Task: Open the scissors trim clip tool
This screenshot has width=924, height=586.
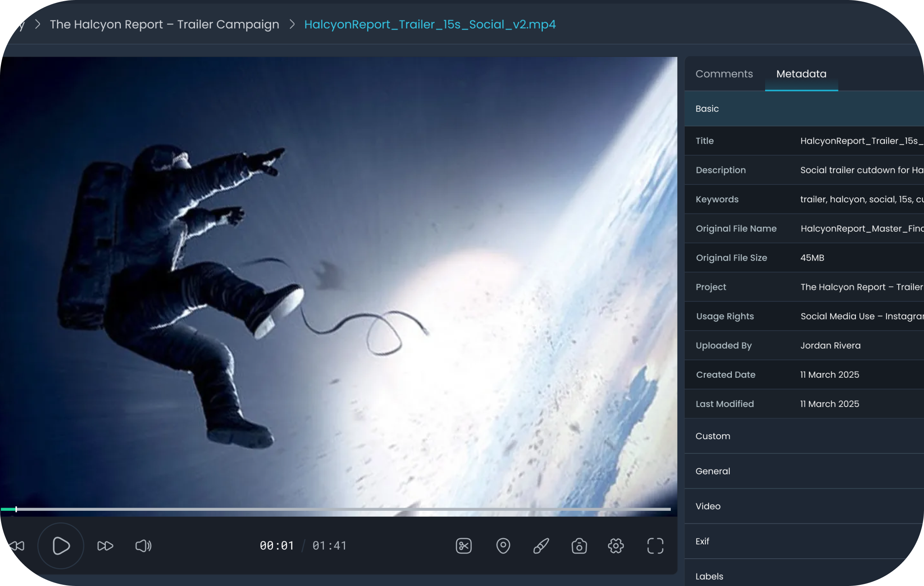Action: pyautogui.click(x=464, y=546)
